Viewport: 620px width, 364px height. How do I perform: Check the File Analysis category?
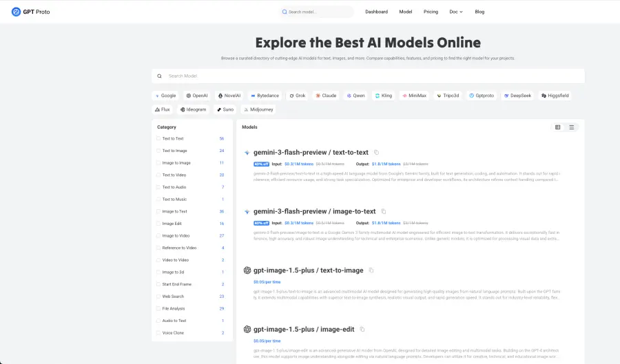pyautogui.click(x=158, y=308)
